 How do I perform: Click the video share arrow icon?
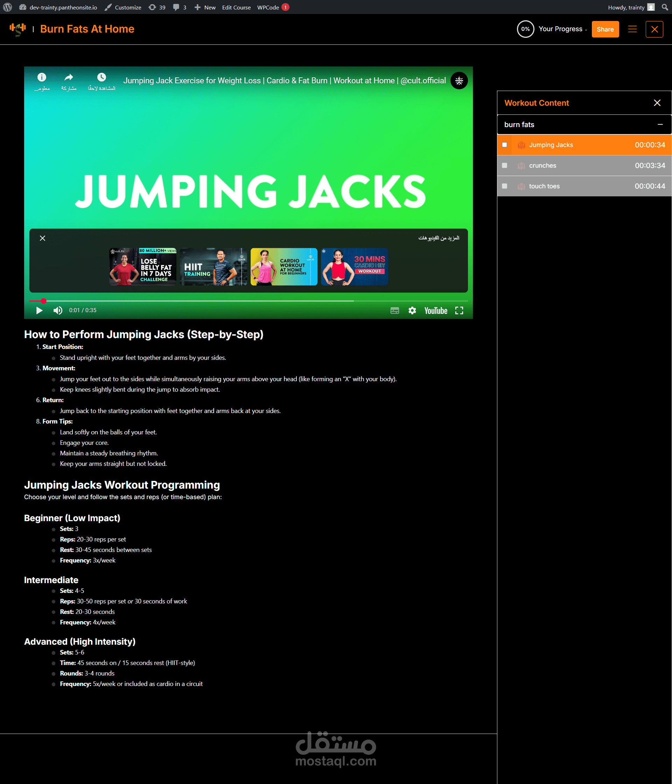tap(69, 77)
